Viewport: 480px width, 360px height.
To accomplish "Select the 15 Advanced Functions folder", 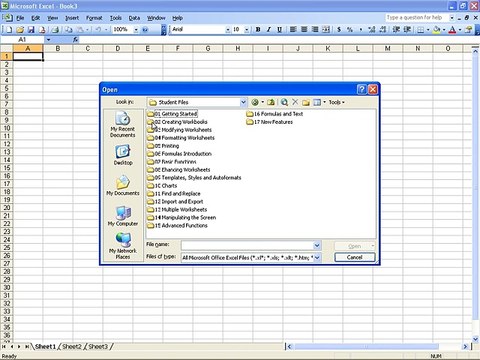I will pyautogui.click(x=177, y=226).
